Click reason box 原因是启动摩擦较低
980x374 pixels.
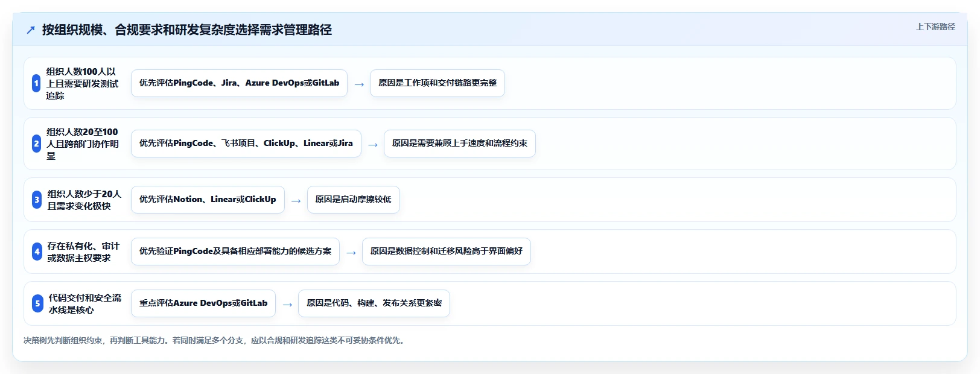[x=354, y=200]
